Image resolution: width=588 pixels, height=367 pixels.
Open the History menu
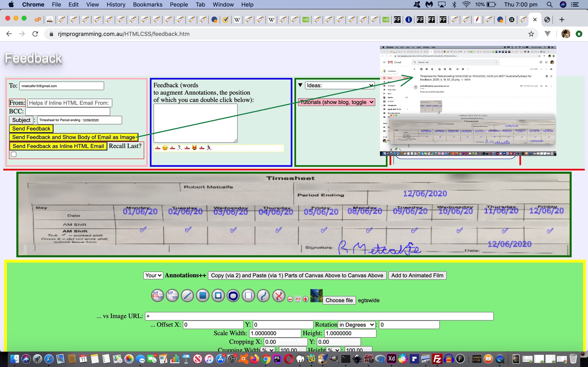point(116,5)
